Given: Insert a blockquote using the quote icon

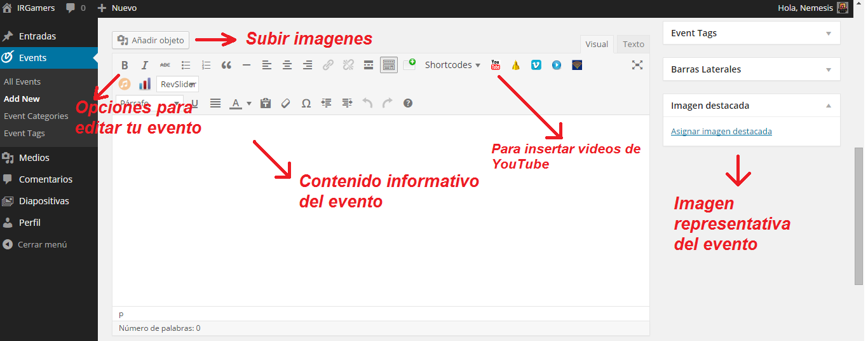Looking at the screenshot, I should [226, 65].
